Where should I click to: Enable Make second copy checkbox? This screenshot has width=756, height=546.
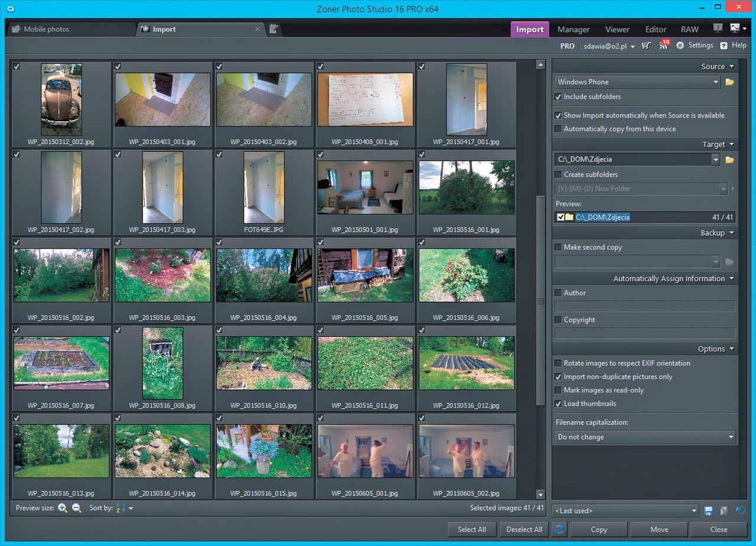(x=558, y=247)
